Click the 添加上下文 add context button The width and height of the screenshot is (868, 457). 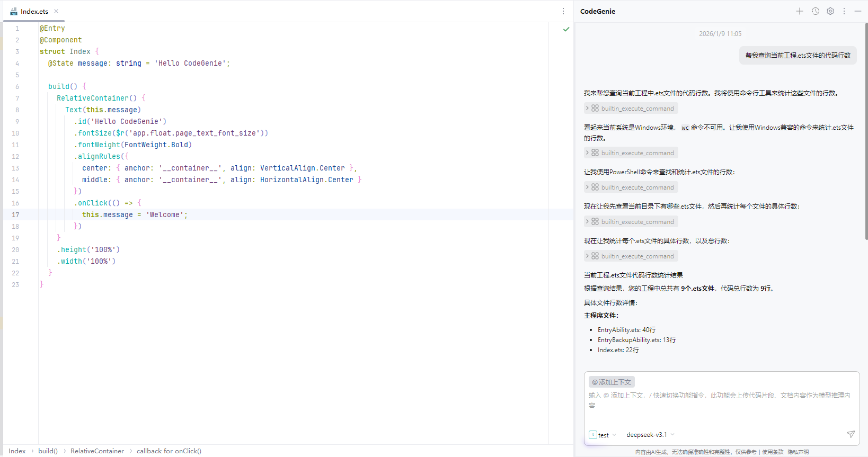[612, 382]
